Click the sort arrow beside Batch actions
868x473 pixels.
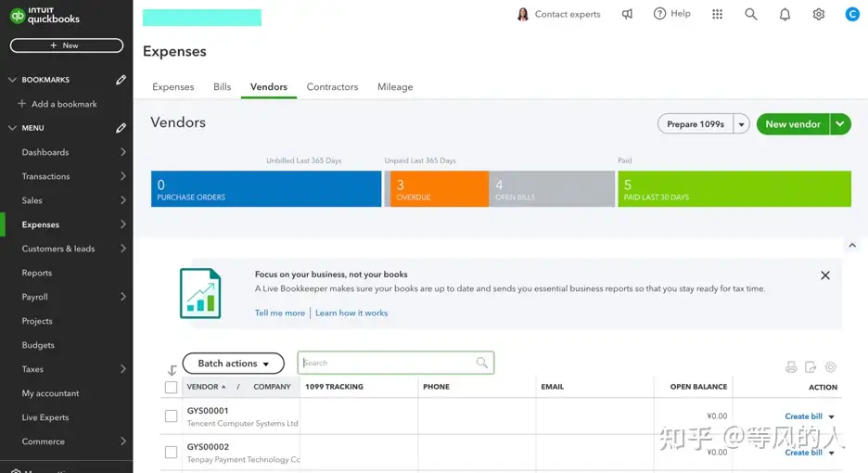[x=172, y=369]
